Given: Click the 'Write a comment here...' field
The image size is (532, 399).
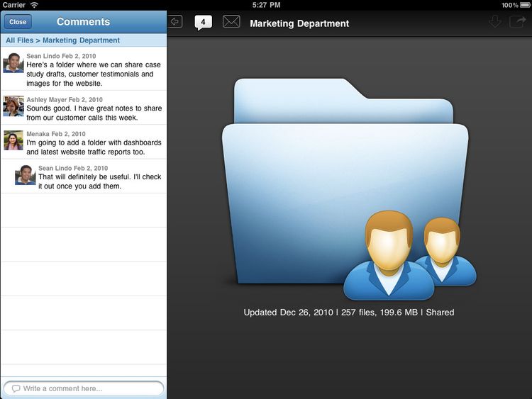Looking at the screenshot, I should pos(84,388).
